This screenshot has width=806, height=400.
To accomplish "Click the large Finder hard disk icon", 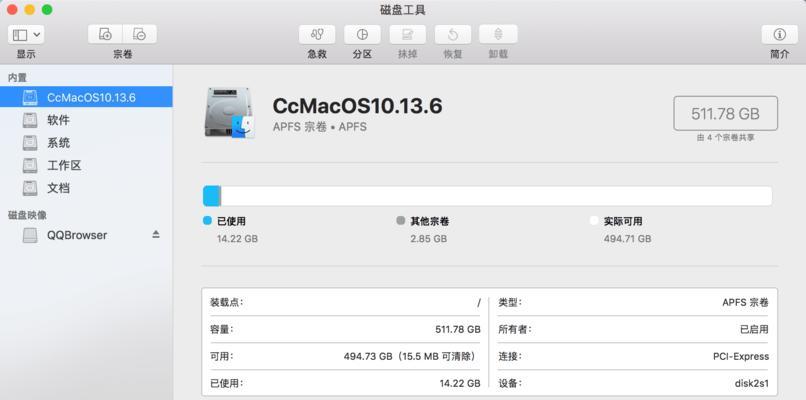I will [x=229, y=113].
